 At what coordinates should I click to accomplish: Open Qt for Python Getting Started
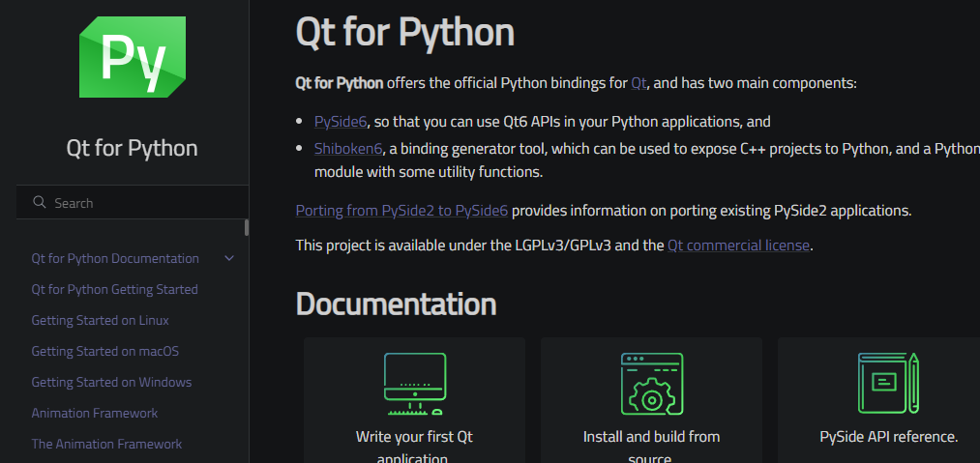(114, 289)
